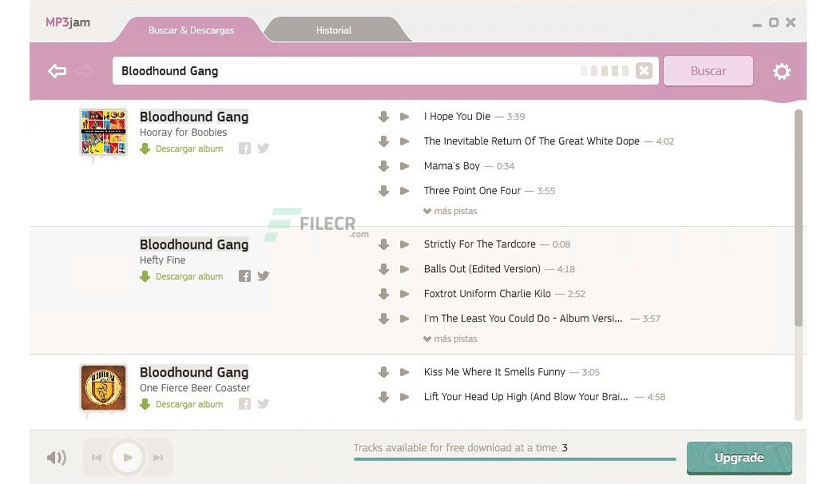Image resolution: width=836 pixels, height=484 pixels.
Task: Open Bloodhound Gang artist link for One Fierce Beer Coaster
Action: [194, 373]
